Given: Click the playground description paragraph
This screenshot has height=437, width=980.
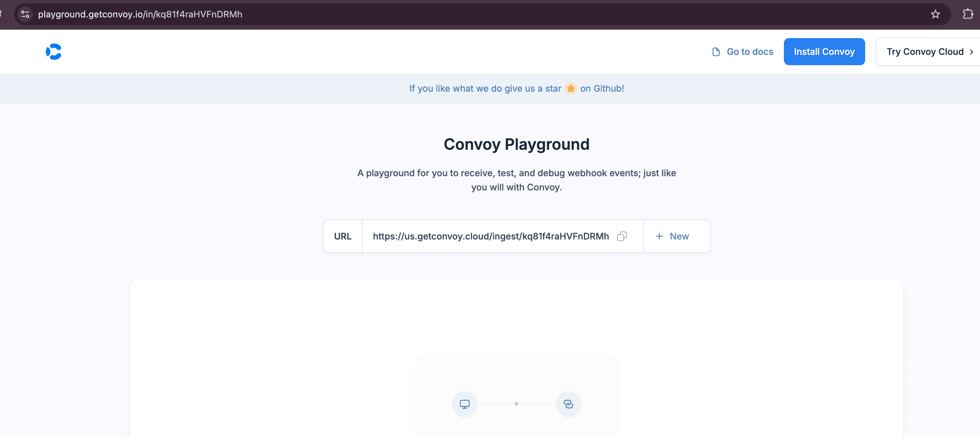Looking at the screenshot, I should point(517,180).
